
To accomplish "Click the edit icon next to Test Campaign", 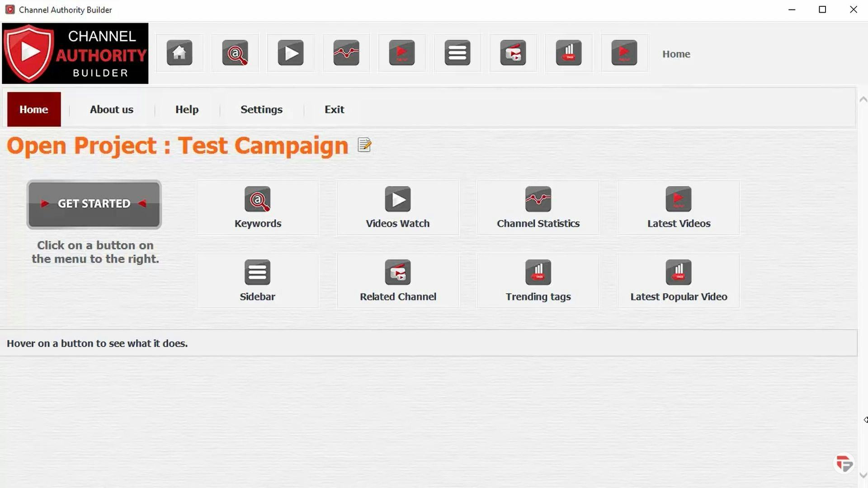I will click(363, 145).
